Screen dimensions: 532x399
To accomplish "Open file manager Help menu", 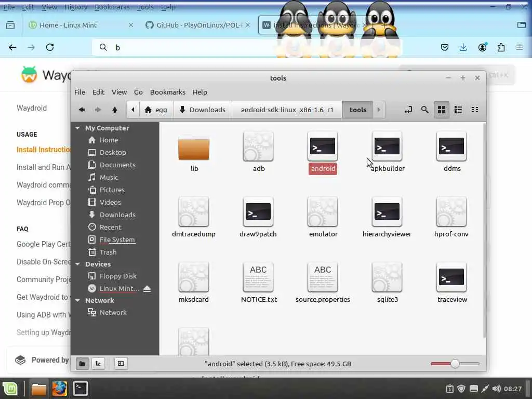I will [200, 92].
